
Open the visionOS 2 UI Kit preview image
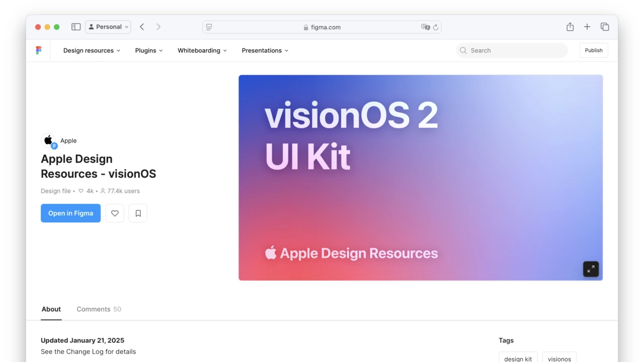click(x=421, y=177)
